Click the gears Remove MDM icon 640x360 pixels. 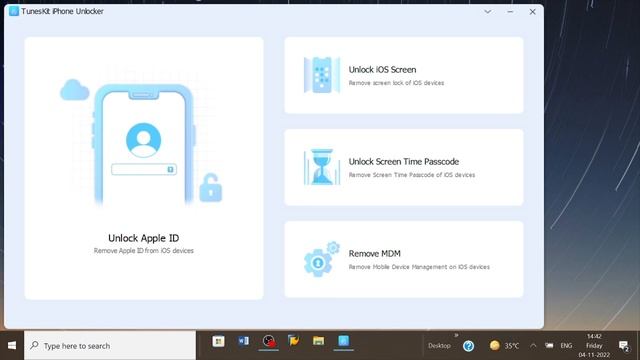point(322,259)
